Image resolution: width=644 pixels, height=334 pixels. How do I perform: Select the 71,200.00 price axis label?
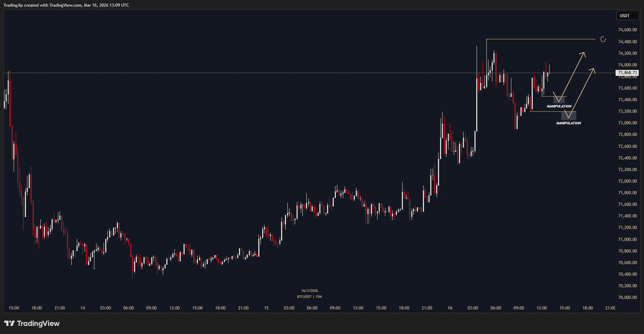(x=627, y=228)
